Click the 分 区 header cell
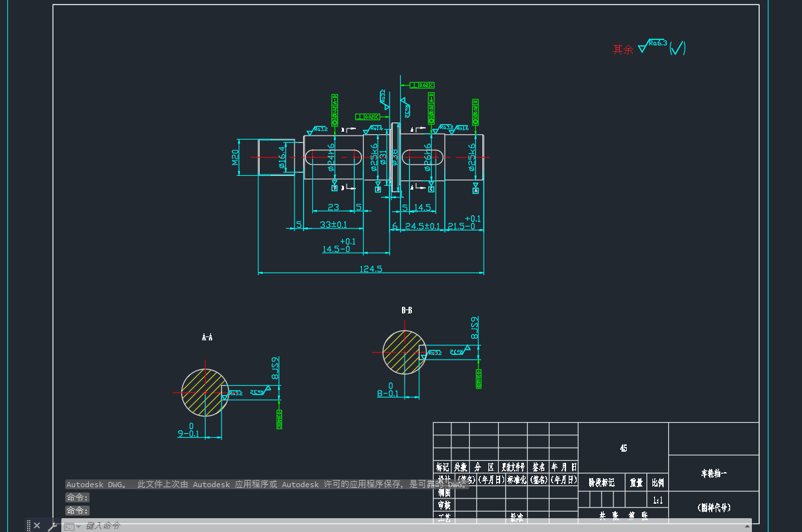This screenshot has height=532, width=802. [484, 467]
